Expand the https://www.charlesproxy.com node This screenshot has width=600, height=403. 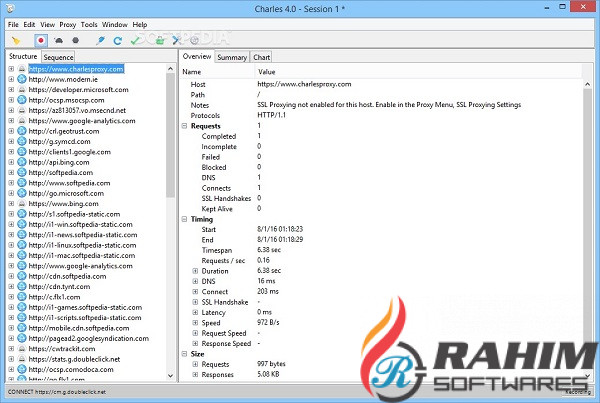click(x=11, y=69)
